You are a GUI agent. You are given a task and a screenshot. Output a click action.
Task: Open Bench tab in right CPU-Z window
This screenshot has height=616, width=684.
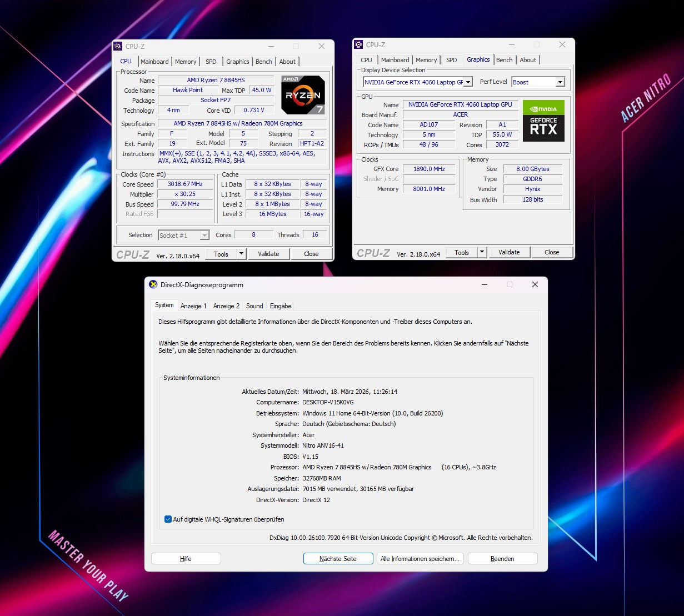(x=504, y=60)
